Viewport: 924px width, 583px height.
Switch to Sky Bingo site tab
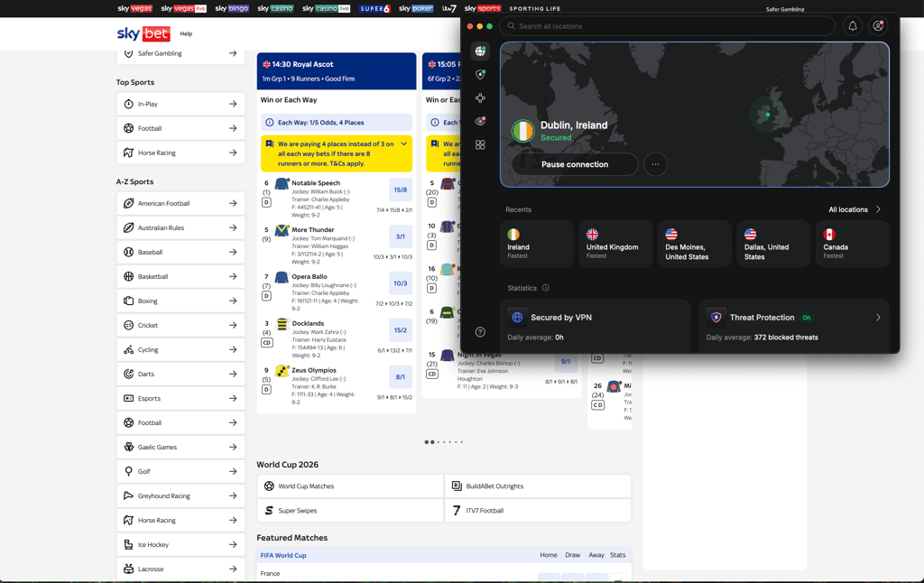click(x=232, y=8)
